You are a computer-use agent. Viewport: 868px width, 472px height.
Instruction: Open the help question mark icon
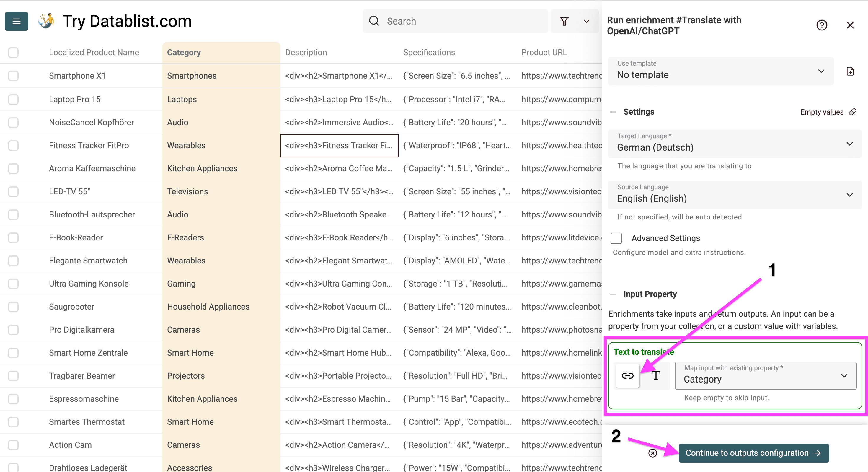click(x=821, y=25)
